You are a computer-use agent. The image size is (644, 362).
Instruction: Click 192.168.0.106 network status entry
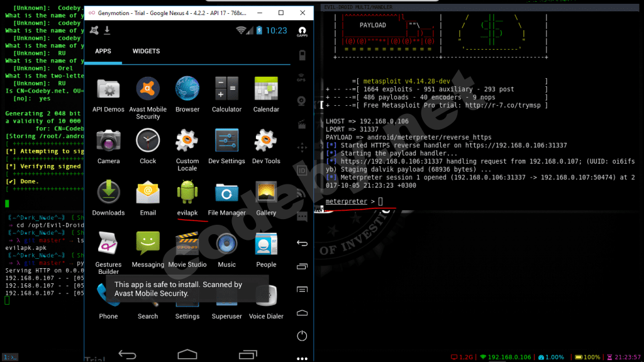[x=505, y=357]
